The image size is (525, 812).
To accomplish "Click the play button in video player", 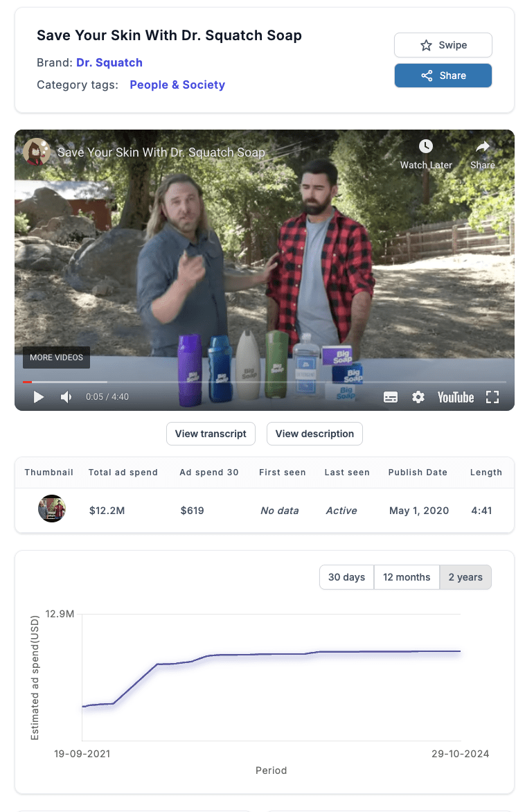I will 39,397.
